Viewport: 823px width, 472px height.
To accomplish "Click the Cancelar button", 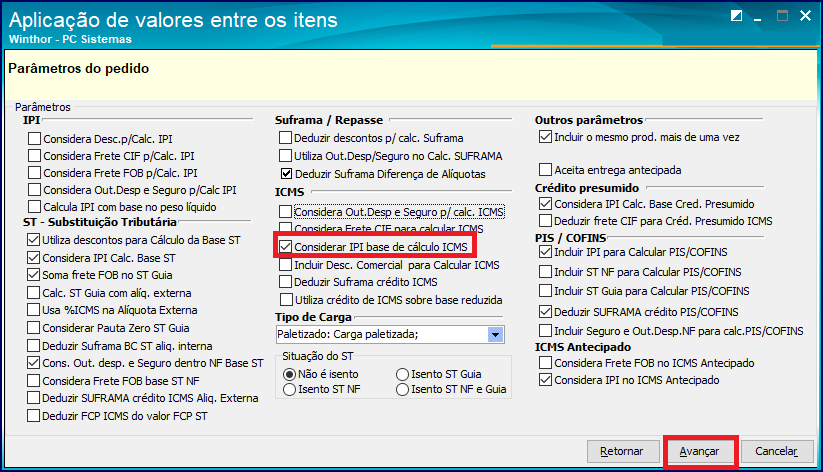I will coord(776,452).
